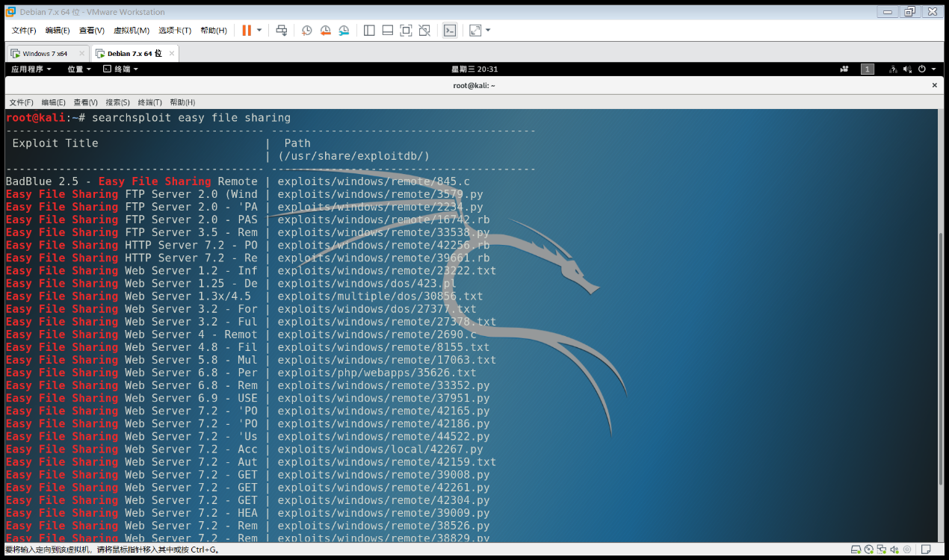The height and width of the screenshot is (560, 949).
Task: Take a snapshot of this virtual machine
Action: (307, 30)
